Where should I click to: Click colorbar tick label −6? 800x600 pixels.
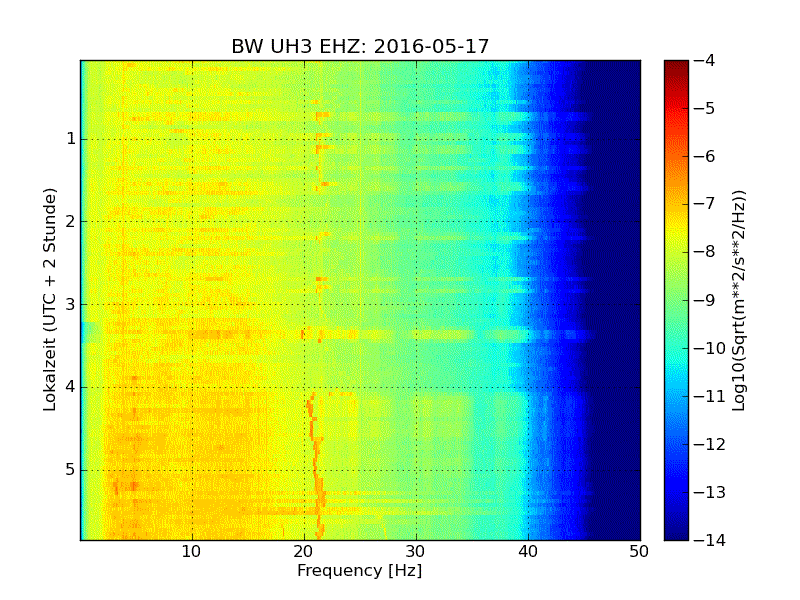[x=705, y=156]
